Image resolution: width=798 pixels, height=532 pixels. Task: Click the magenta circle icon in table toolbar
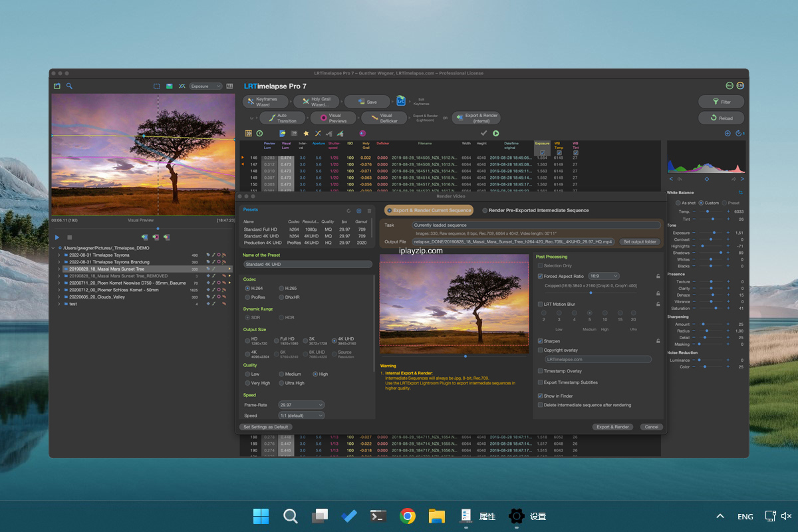point(362,133)
